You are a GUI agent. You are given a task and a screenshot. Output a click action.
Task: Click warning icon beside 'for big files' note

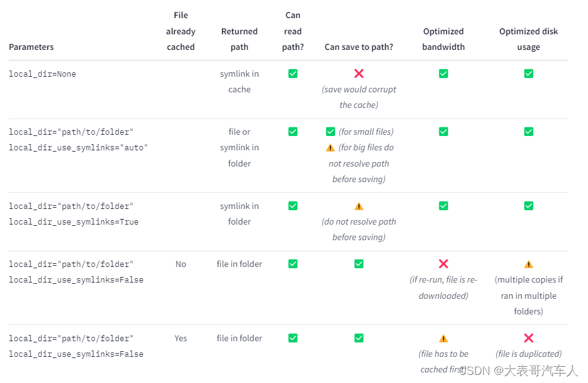[x=330, y=148]
